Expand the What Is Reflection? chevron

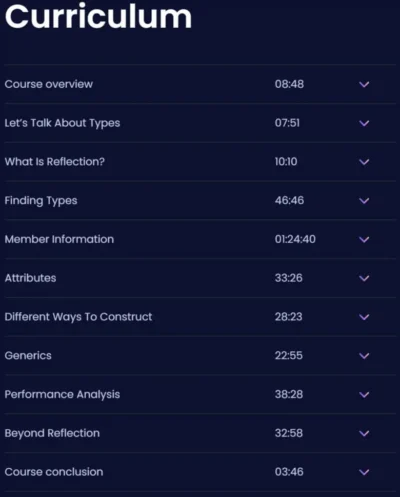(x=364, y=162)
